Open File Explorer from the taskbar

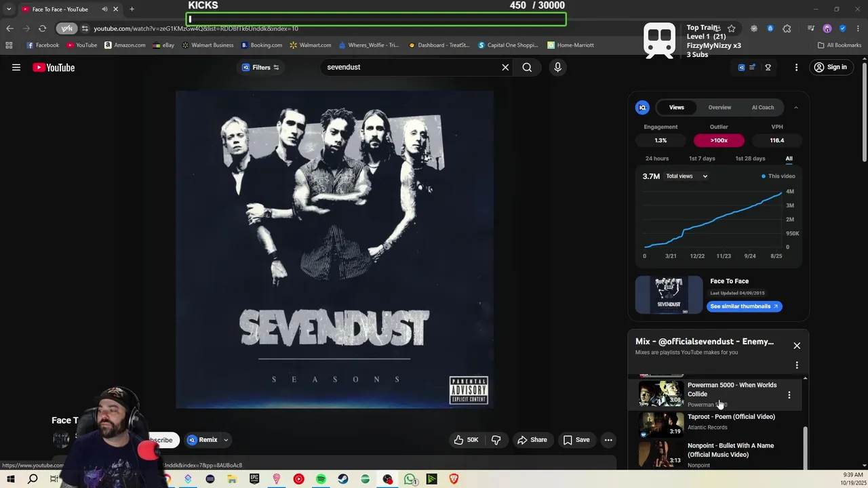tap(232, 479)
